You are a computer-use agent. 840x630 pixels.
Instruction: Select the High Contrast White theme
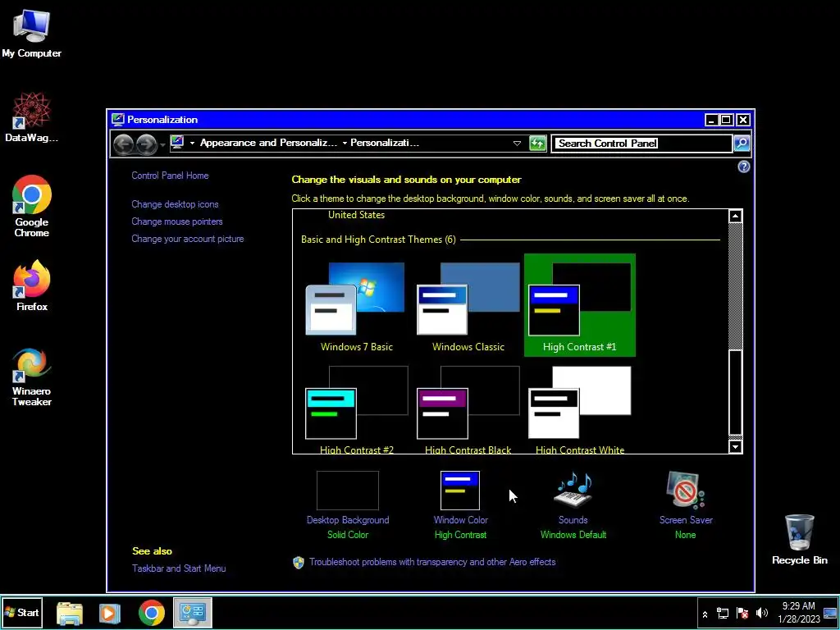[580, 410]
